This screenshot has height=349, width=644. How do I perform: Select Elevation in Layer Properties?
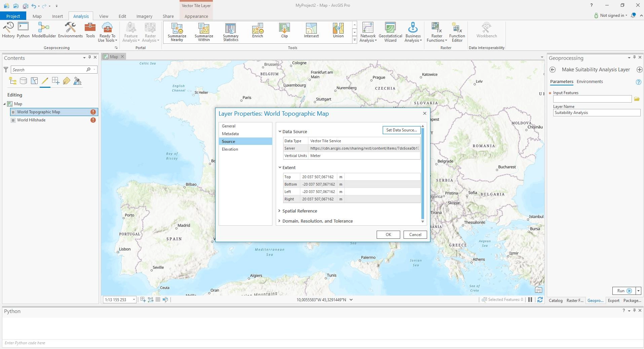click(x=245, y=149)
